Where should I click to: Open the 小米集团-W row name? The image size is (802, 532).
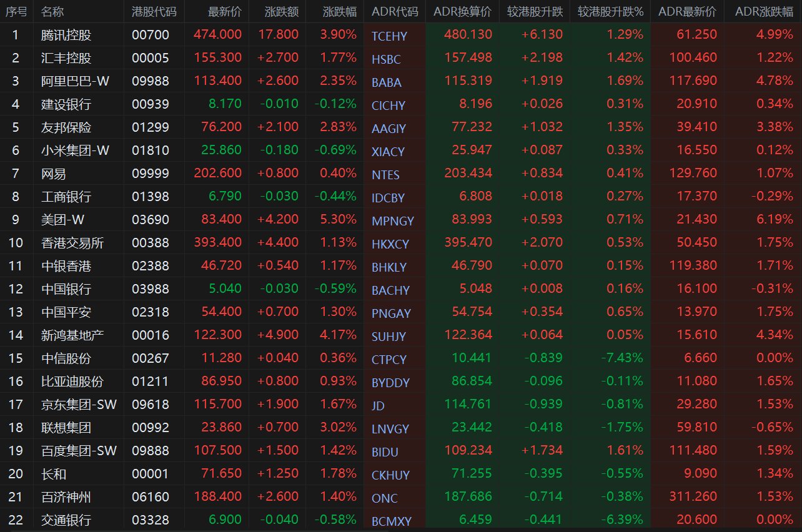pyautogui.click(x=76, y=150)
